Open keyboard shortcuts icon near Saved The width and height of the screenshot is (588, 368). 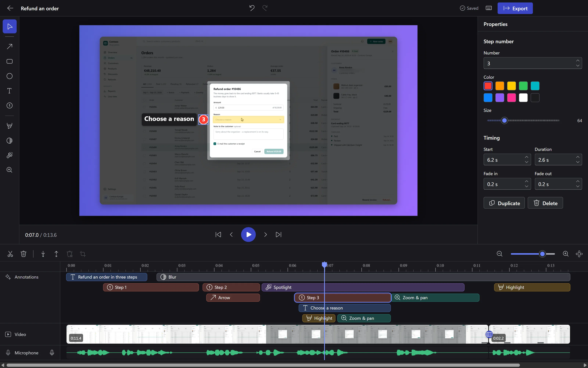click(489, 8)
